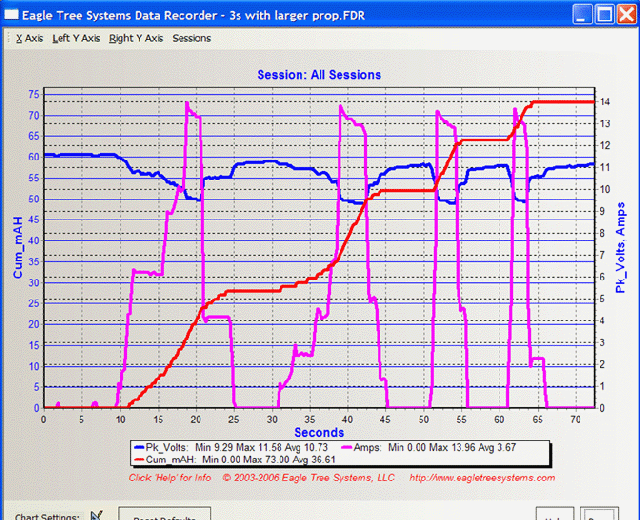Minimize the Data Recorder window

pos(582,15)
